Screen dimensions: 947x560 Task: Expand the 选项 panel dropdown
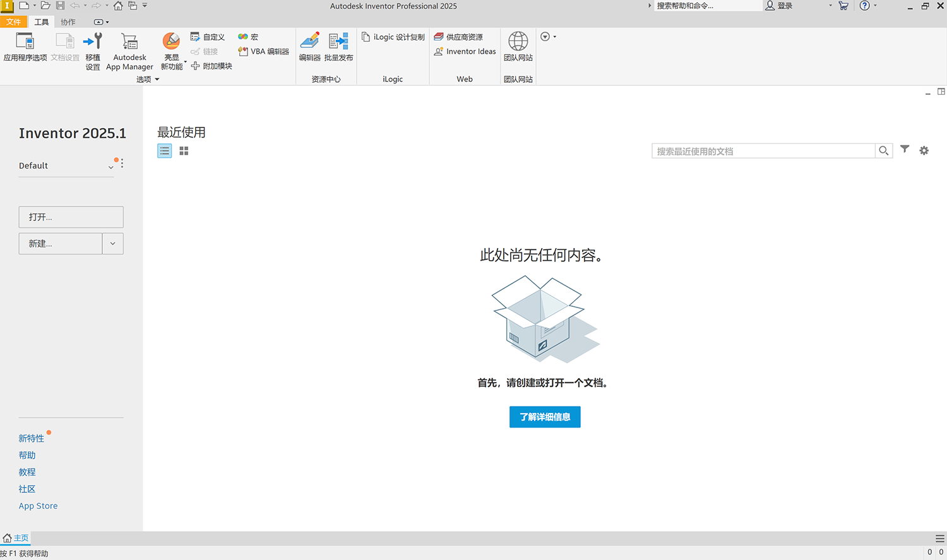pyautogui.click(x=157, y=79)
